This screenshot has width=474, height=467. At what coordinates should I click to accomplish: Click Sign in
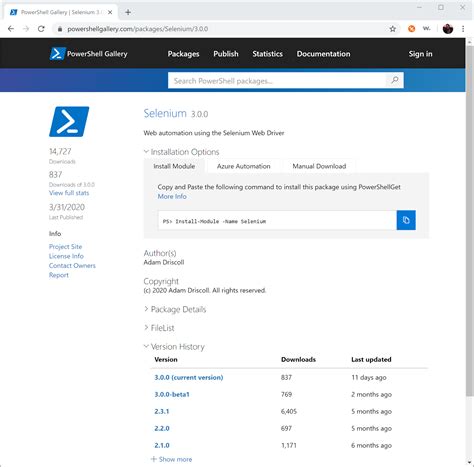click(x=420, y=54)
